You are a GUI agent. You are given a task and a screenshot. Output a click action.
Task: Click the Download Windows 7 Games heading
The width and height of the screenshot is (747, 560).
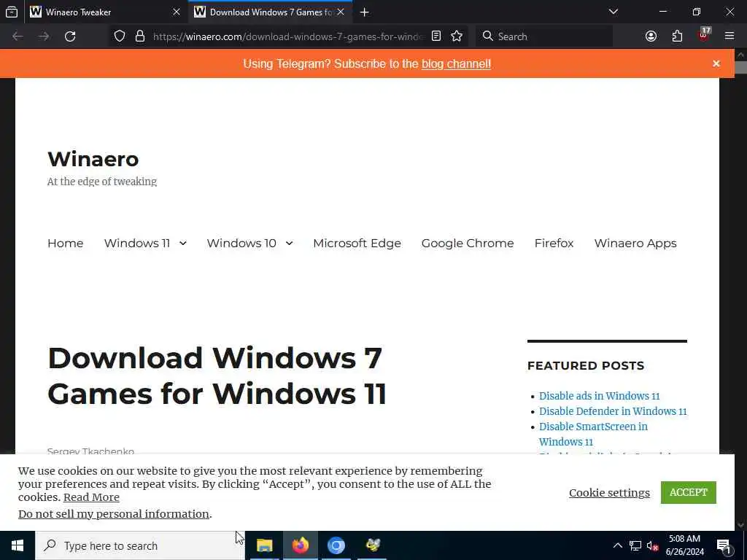click(x=217, y=376)
